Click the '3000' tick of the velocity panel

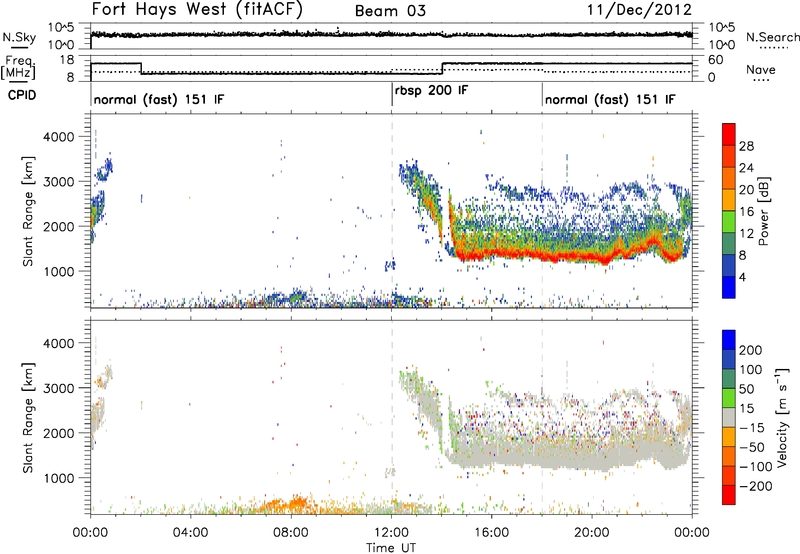[58, 388]
